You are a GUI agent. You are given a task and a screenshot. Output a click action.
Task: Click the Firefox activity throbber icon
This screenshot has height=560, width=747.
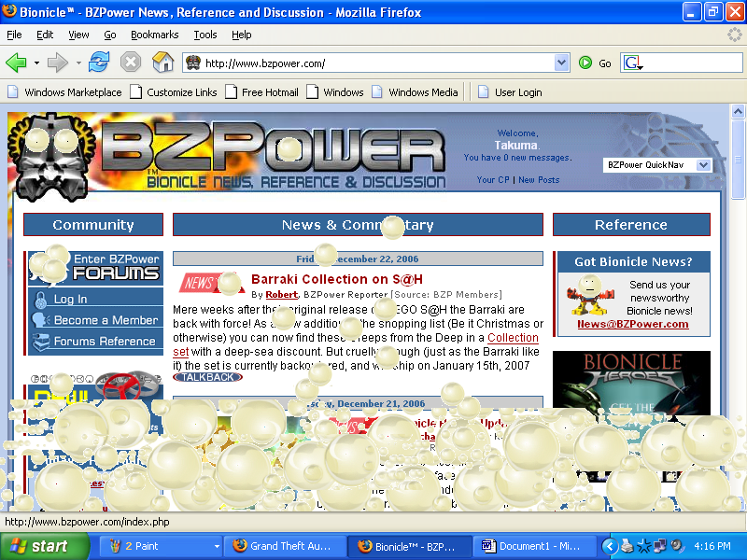tap(734, 35)
